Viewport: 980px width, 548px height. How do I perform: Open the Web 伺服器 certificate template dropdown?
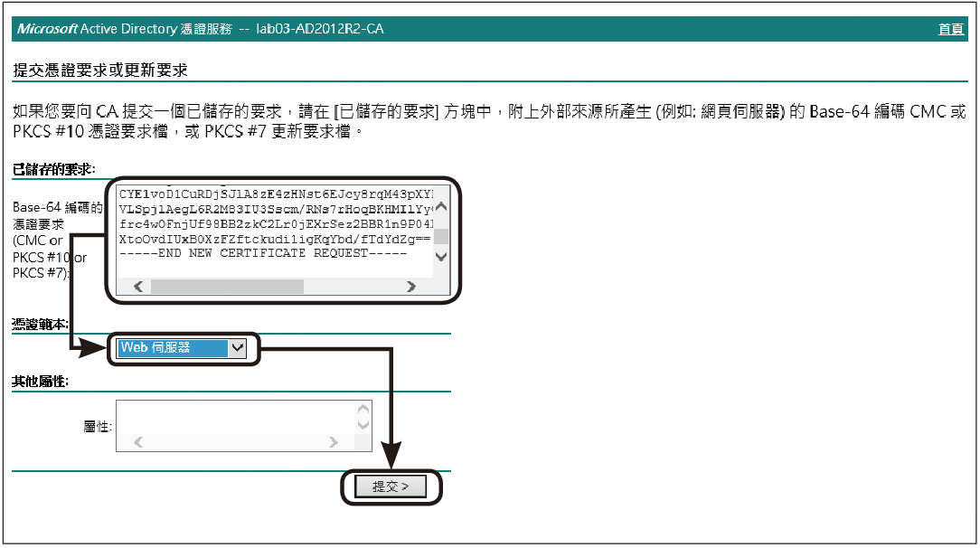point(237,347)
